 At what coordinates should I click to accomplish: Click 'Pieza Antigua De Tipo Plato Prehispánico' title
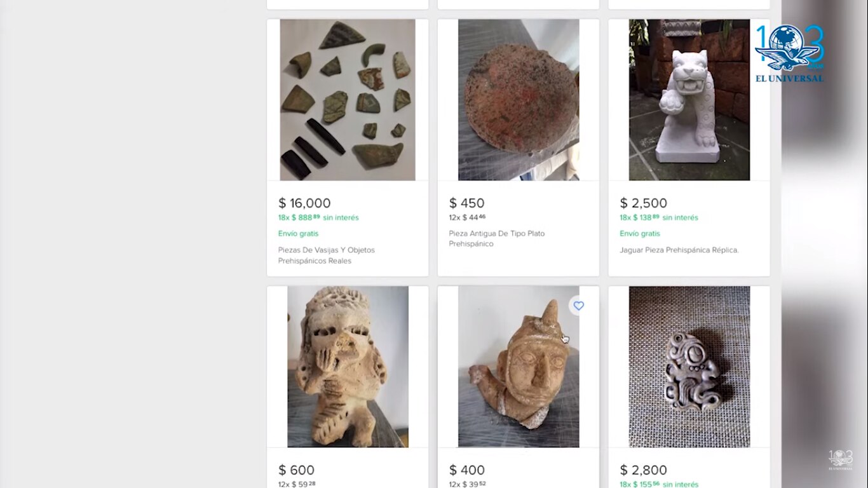pyautogui.click(x=496, y=238)
